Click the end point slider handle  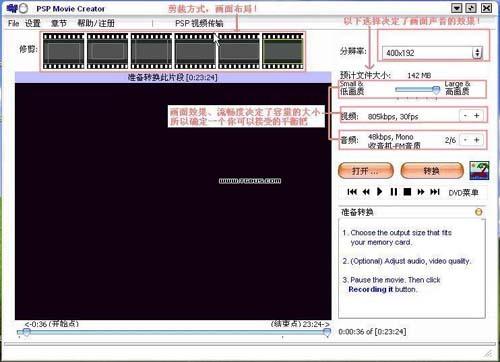point(327,332)
